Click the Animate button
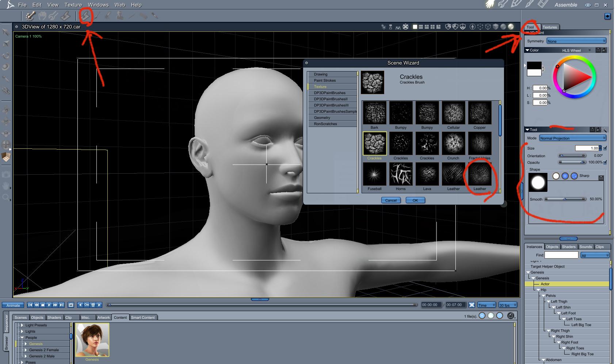 point(13,305)
